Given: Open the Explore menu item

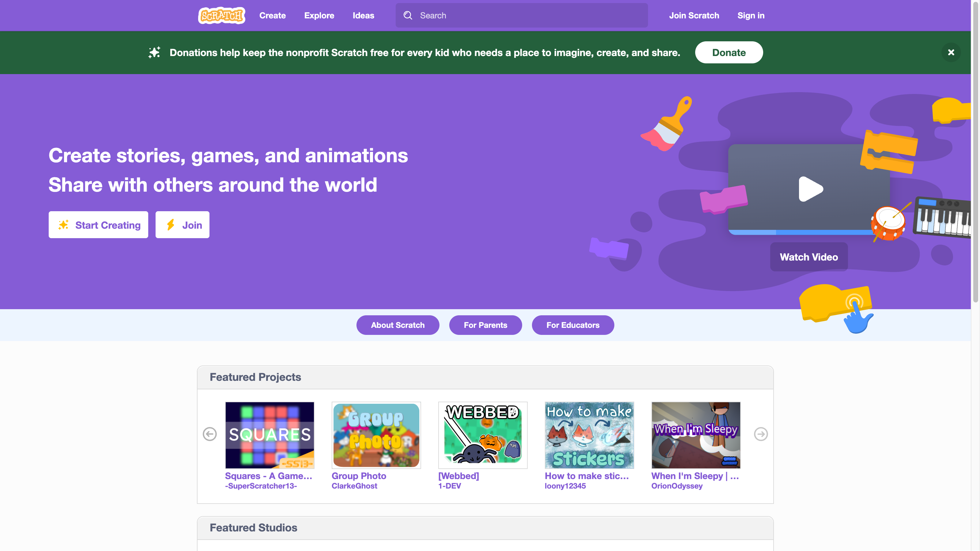Looking at the screenshot, I should point(319,16).
